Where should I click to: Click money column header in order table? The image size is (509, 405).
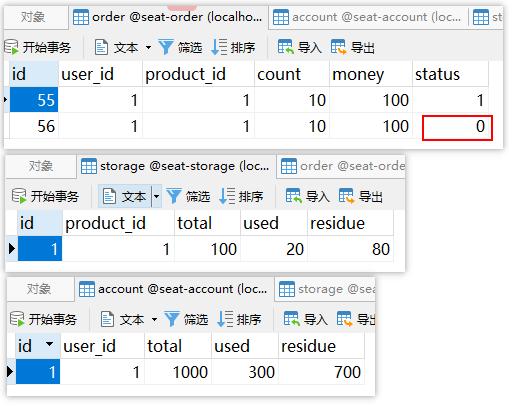click(371, 74)
